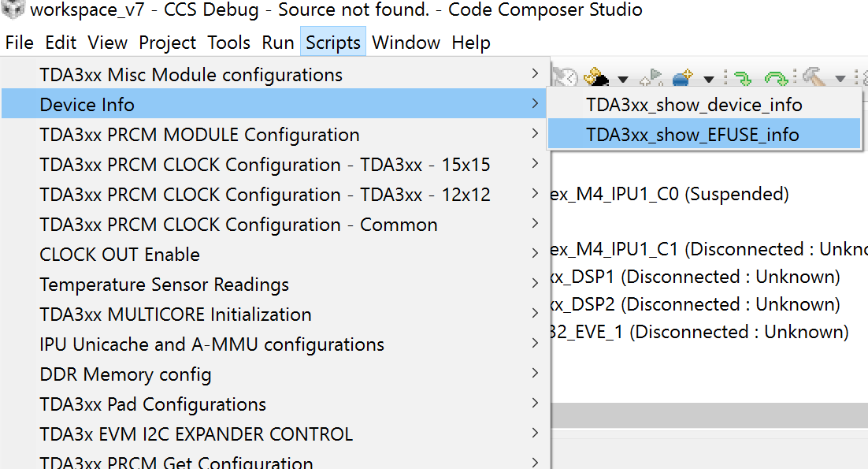The width and height of the screenshot is (868, 469).
Task: Click the Code Composer Studio cube icon
Action: 13,10
